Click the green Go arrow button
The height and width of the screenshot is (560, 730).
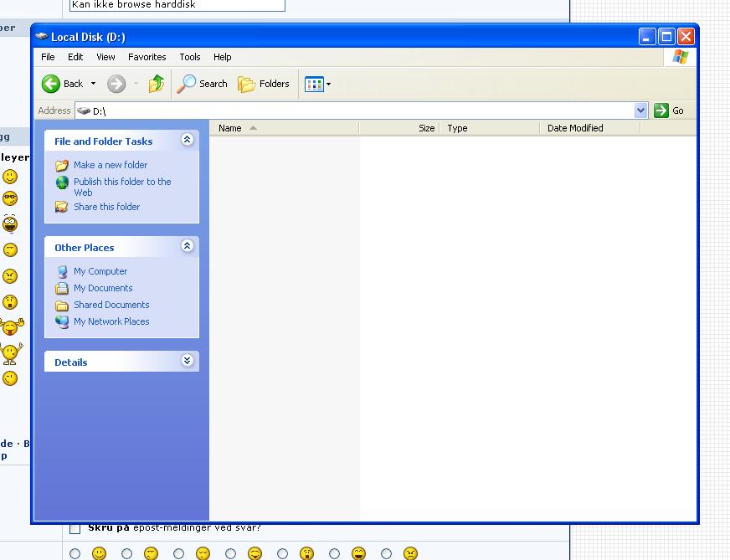(661, 110)
